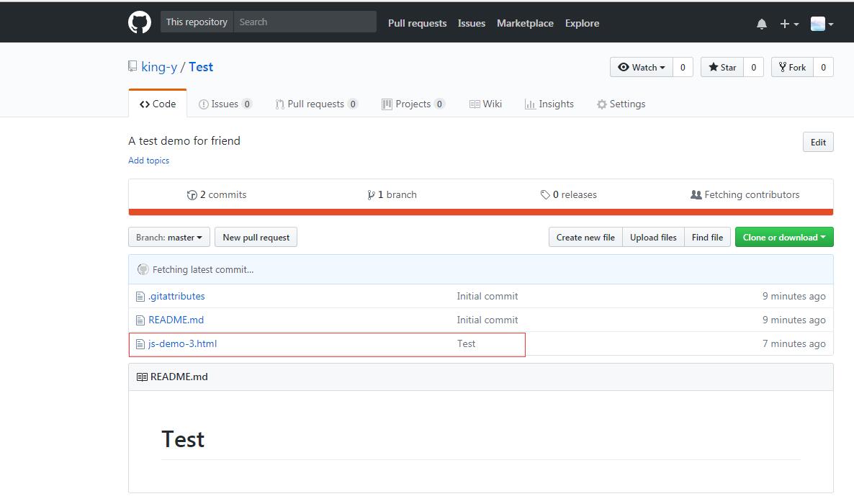Switch to the Issues tab
This screenshot has height=504, width=854.
click(x=225, y=104)
